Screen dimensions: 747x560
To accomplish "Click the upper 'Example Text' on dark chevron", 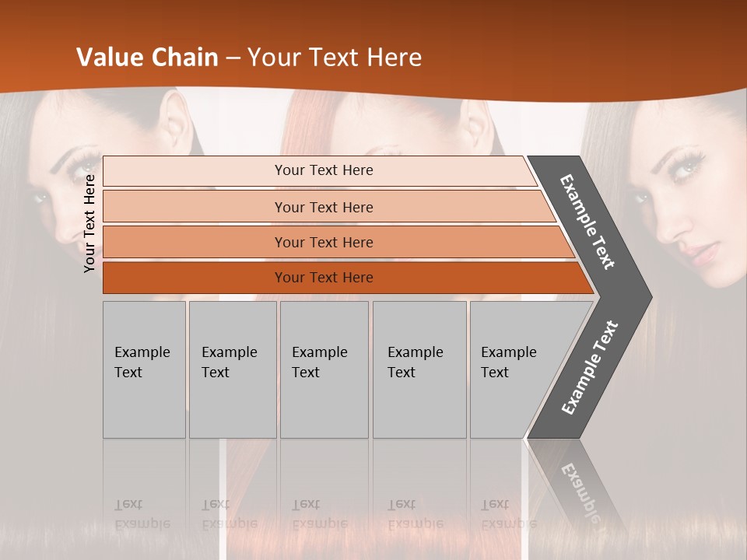I will pos(587,222).
